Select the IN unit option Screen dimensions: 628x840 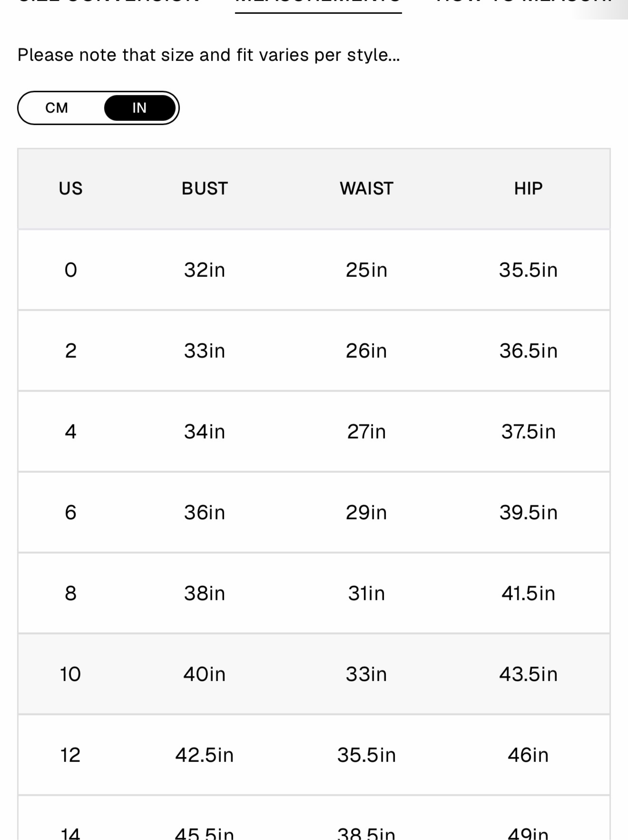(140, 108)
